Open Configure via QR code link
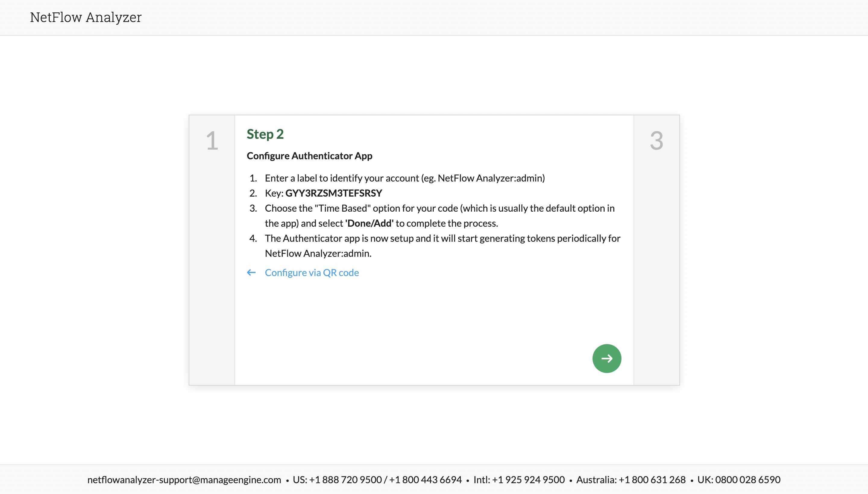Viewport: 868px width, 494px height. pyautogui.click(x=311, y=272)
